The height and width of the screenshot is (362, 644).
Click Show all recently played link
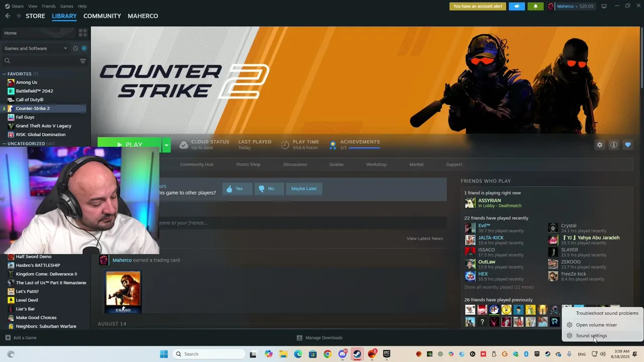[499, 287]
